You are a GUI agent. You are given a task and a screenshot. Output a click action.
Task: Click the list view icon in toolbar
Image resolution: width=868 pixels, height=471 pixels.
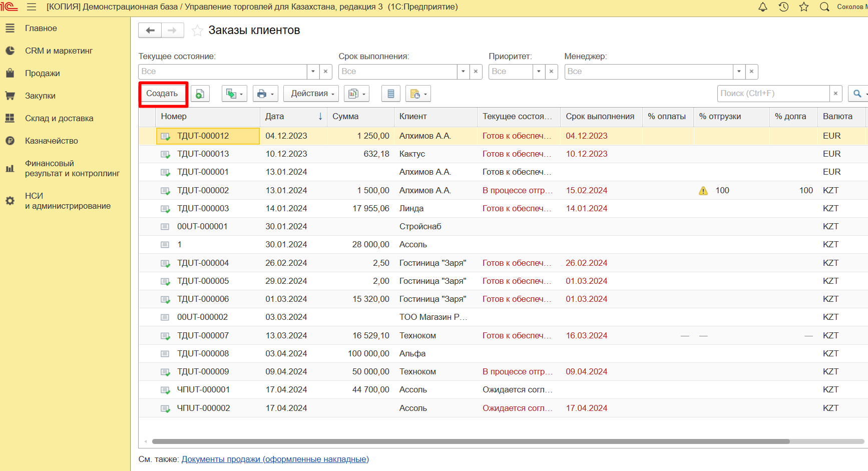tap(390, 94)
